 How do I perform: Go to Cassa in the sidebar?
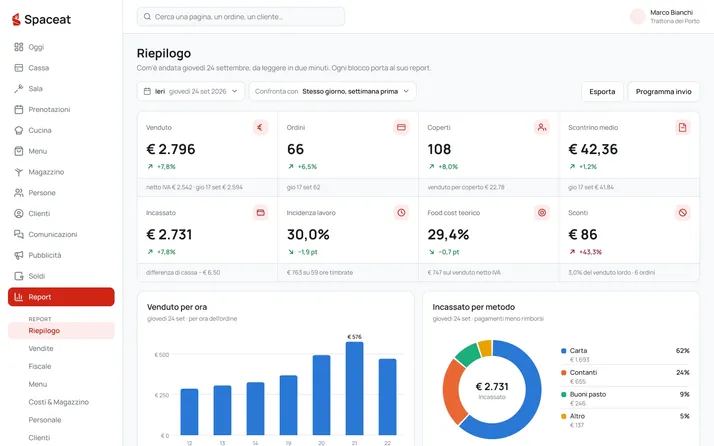tap(61, 68)
